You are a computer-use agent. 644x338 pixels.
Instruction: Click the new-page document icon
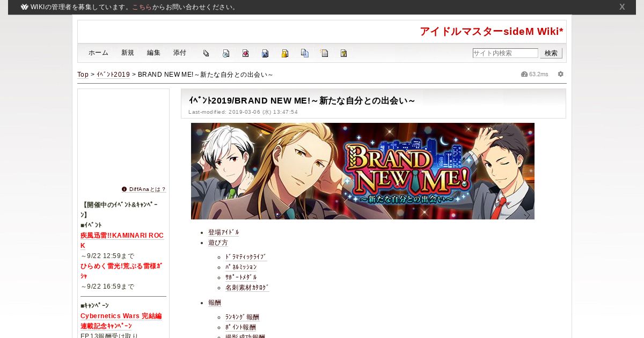tap(324, 53)
